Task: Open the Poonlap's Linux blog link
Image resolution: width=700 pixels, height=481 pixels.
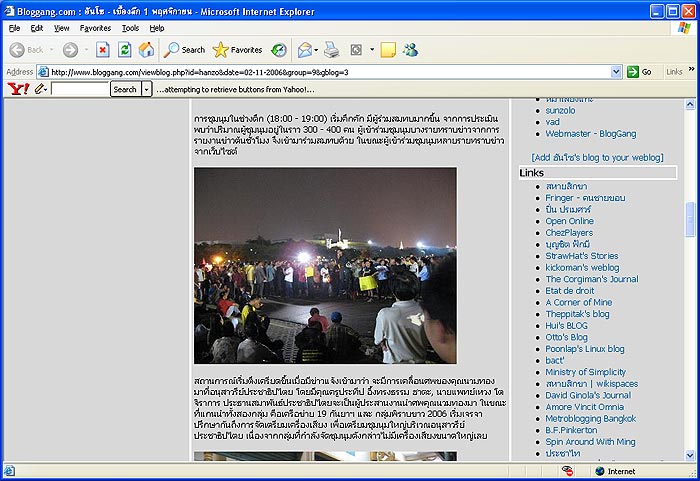Action: click(585, 349)
